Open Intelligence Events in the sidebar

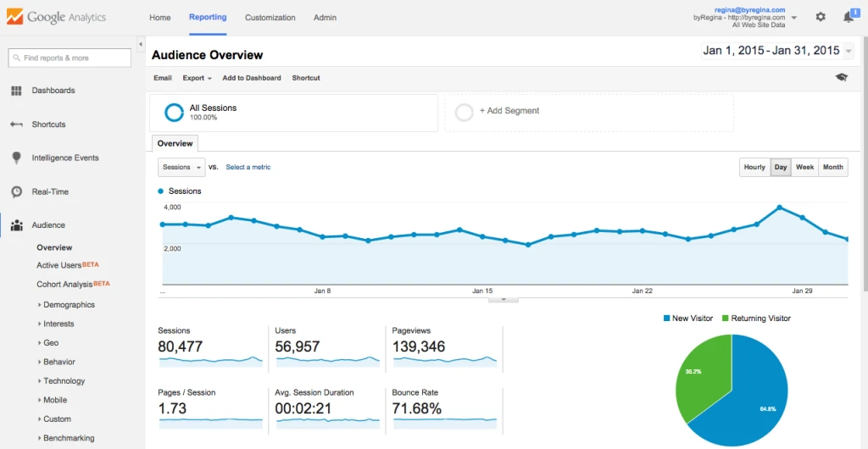(65, 158)
